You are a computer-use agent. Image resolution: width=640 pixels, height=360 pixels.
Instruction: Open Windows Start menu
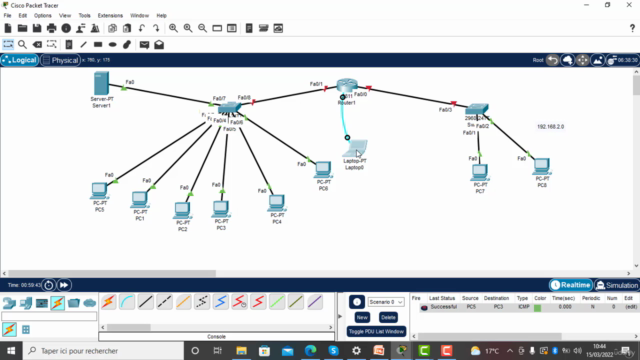pos(11,351)
